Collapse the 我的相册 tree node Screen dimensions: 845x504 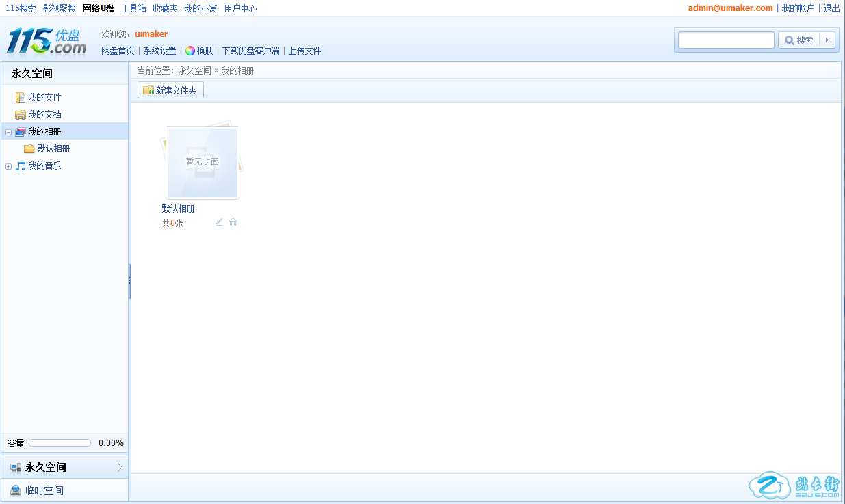pos(8,132)
